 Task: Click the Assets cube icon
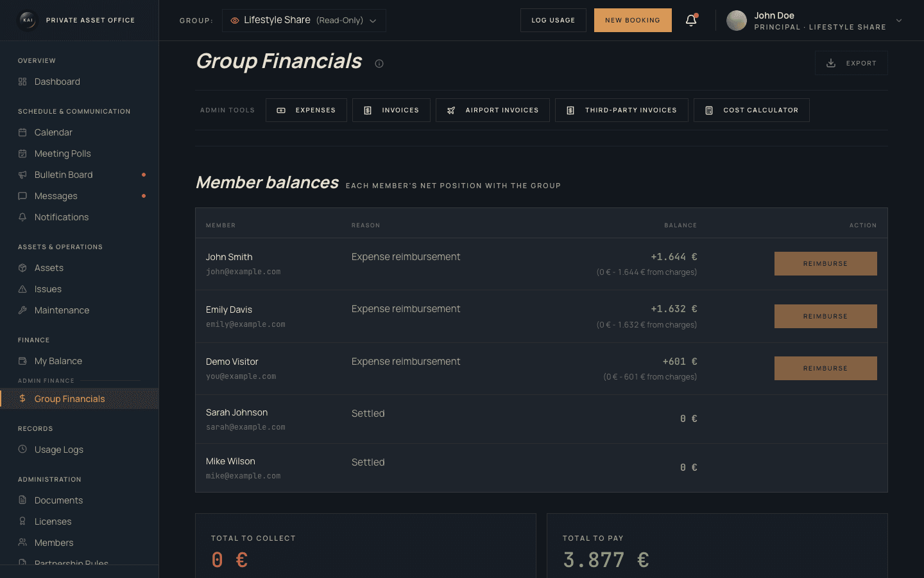pyautogui.click(x=22, y=268)
